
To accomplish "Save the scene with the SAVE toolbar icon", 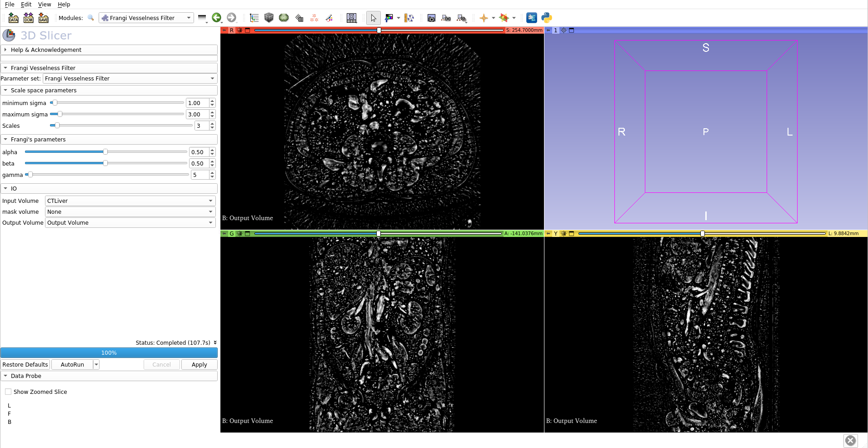I will pyautogui.click(x=43, y=18).
